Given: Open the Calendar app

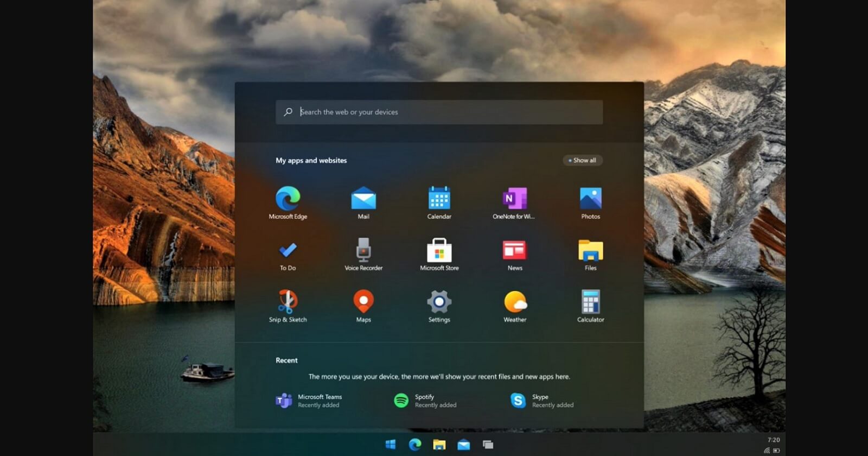Looking at the screenshot, I should click(439, 202).
